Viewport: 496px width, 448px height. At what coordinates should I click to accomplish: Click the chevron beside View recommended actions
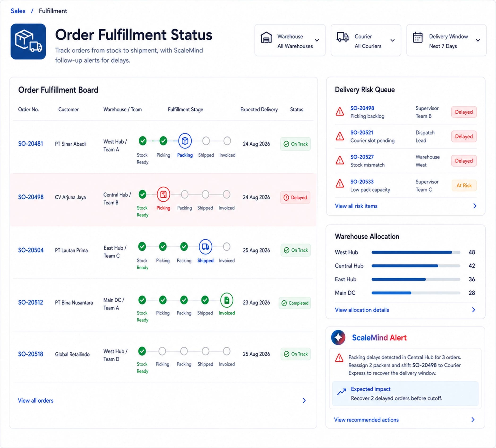tap(473, 420)
